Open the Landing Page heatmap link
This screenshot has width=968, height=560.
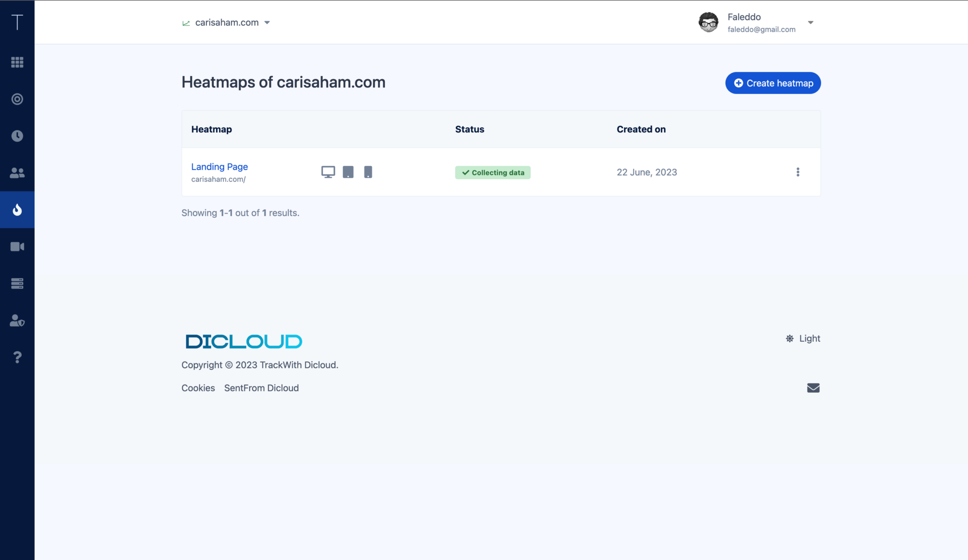click(219, 167)
